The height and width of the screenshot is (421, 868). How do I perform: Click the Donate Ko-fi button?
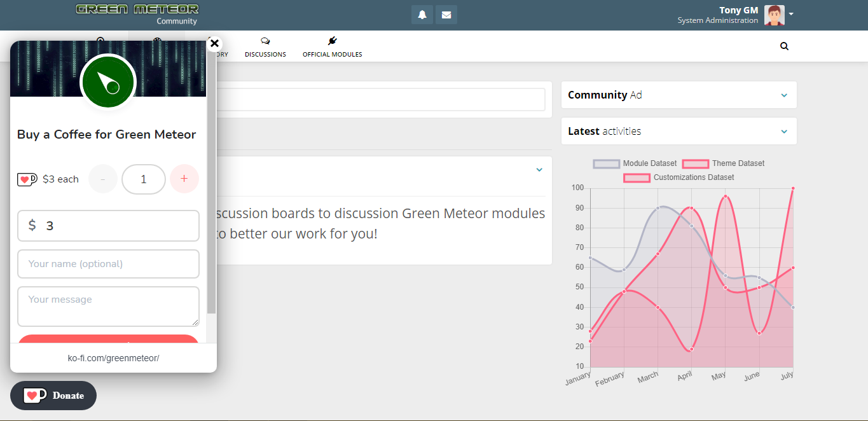click(53, 396)
